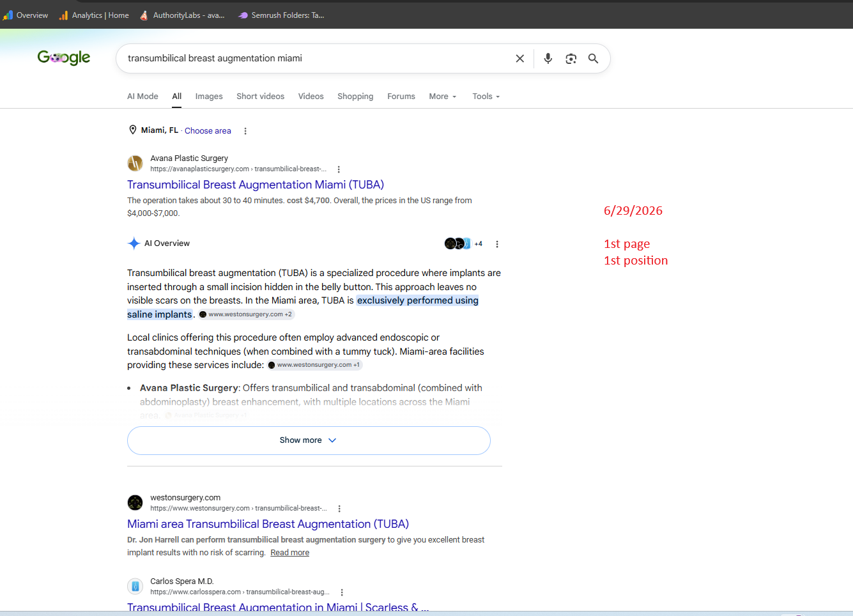Switch to Shopping tab
This screenshot has width=853, height=616.
click(355, 96)
